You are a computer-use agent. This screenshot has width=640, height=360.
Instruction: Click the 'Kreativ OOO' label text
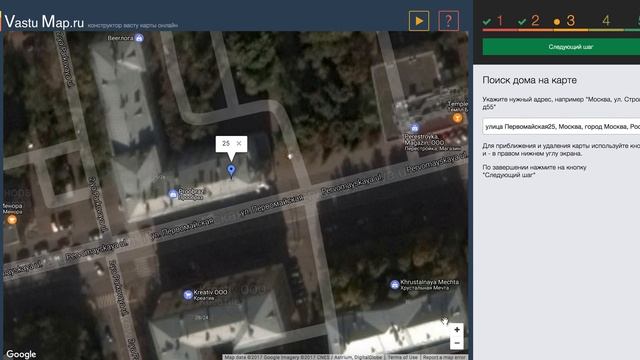210,292
